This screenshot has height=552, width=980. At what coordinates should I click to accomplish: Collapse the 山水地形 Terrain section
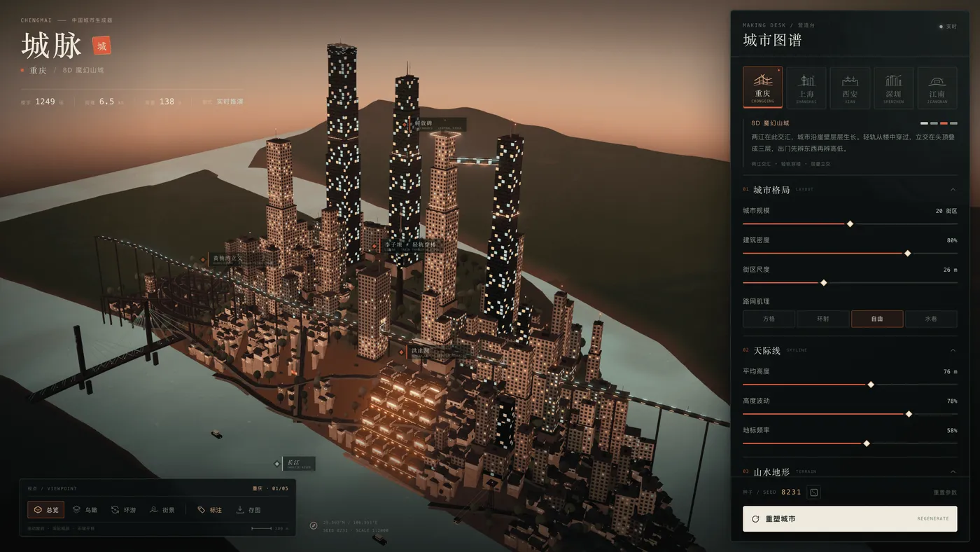pos(953,471)
